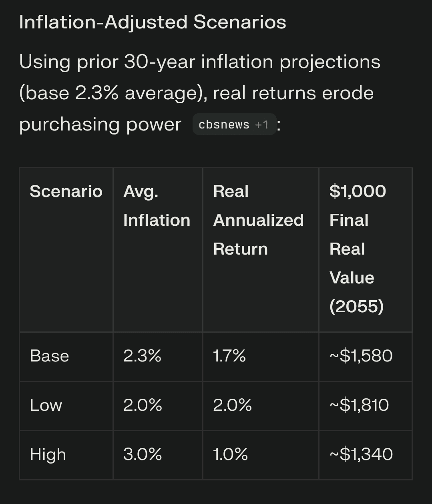Image resolution: width=432 pixels, height=504 pixels.
Task: Click the 1.7% real return cell
Action: pos(229,356)
